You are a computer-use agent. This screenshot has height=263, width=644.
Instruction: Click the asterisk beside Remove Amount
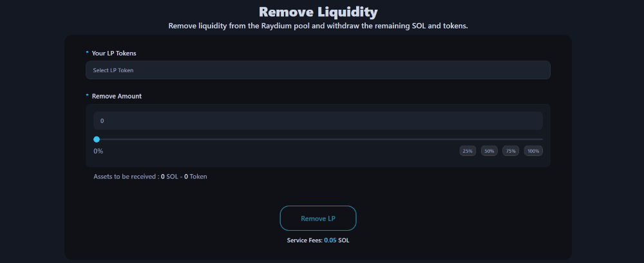click(x=87, y=96)
